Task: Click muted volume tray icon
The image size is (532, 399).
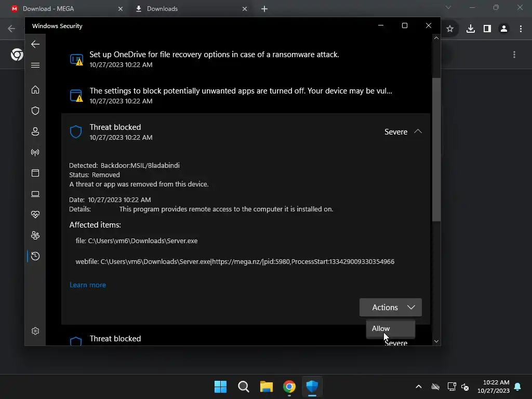Action: 465,387
